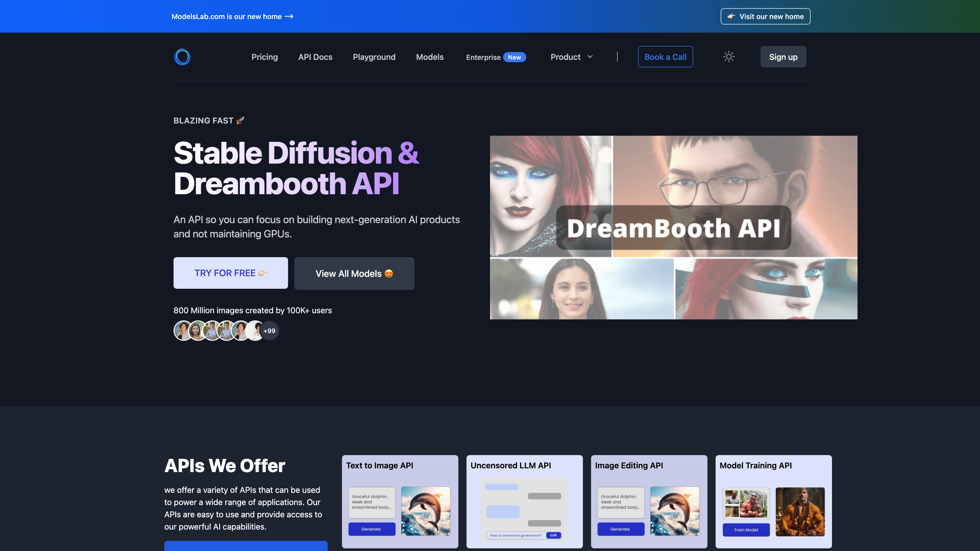The width and height of the screenshot is (980, 551).
Task: Click TRY FOR FREE
Action: [231, 273]
